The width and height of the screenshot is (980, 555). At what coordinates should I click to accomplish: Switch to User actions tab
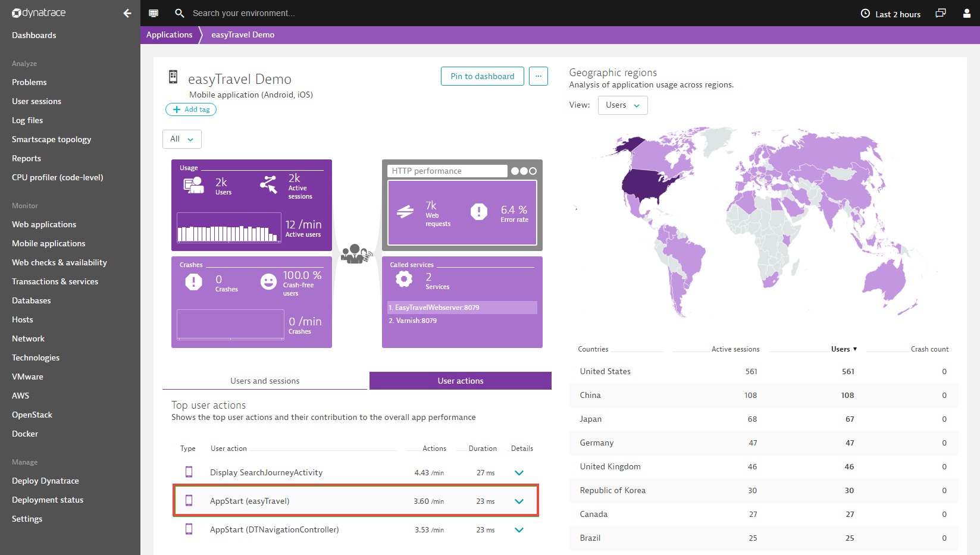(x=461, y=381)
